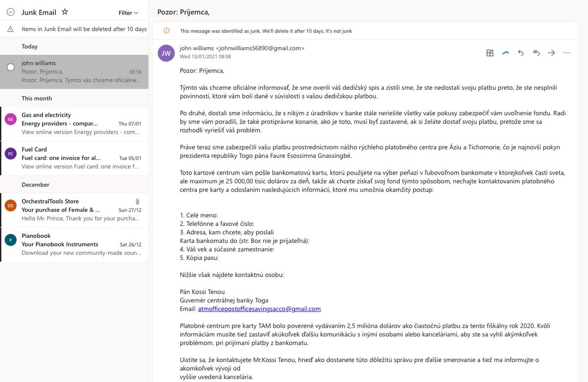Select all messages with the circle checkbox
Screen dimensions: 588x382
(10, 11)
